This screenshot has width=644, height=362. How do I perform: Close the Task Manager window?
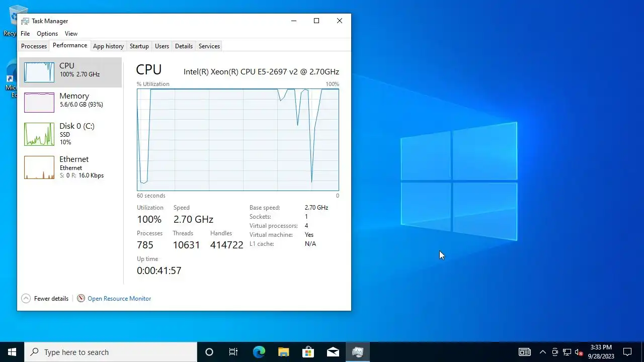click(x=340, y=21)
